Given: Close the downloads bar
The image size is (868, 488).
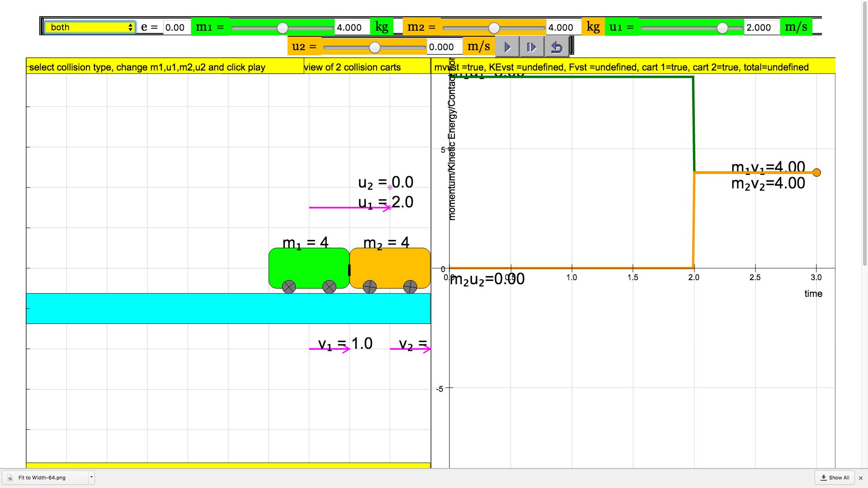Looking at the screenshot, I should (x=861, y=478).
